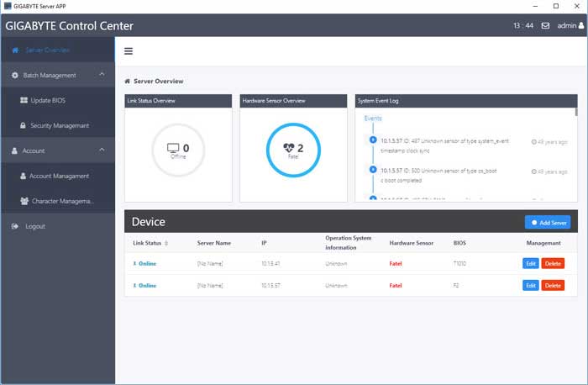Click the T1010 BIOS version cell

point(459,263)
